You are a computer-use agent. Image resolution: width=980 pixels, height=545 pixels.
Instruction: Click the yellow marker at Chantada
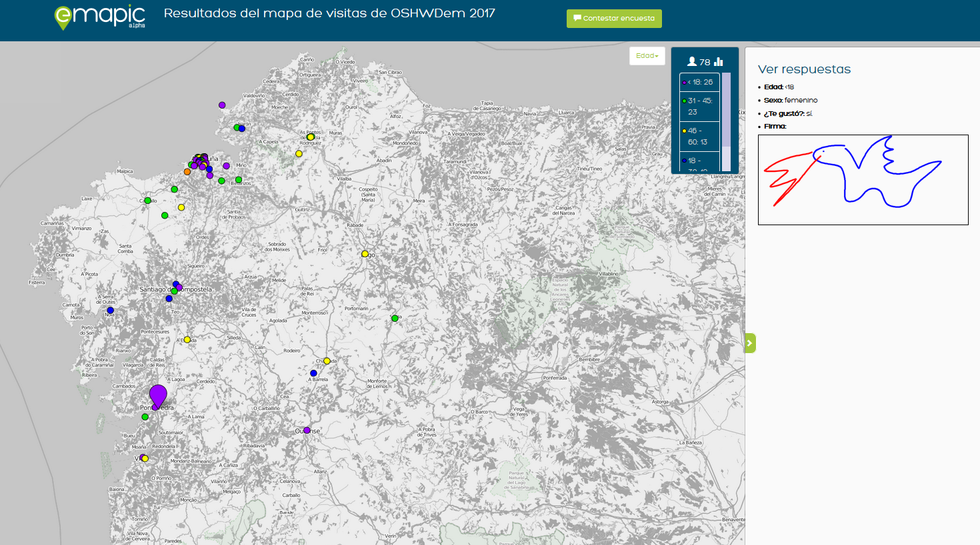327,361
